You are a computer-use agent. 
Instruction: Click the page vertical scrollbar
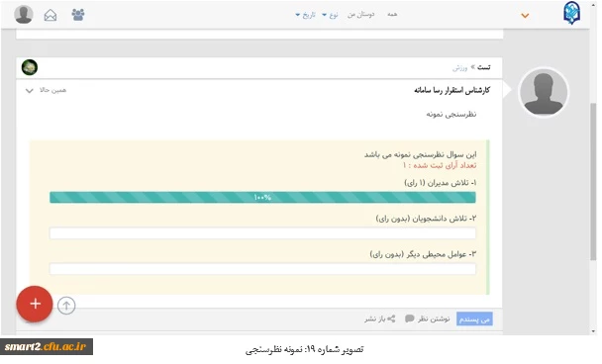[x=593, y=182]
